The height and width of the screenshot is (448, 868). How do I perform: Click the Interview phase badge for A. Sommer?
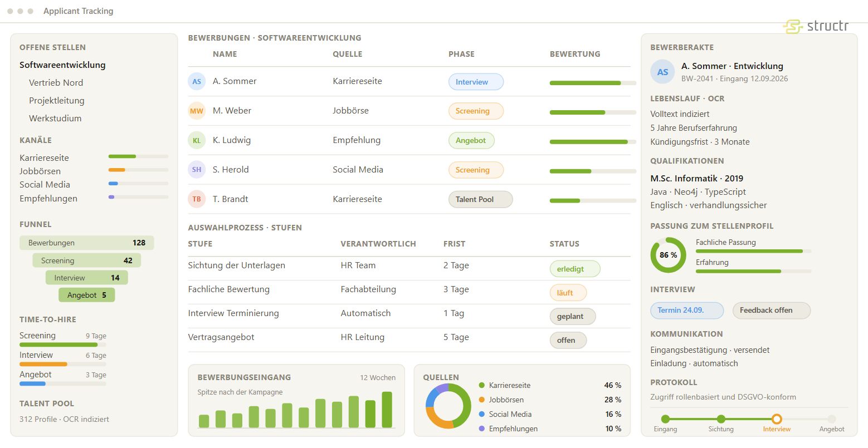pos(476,82)
